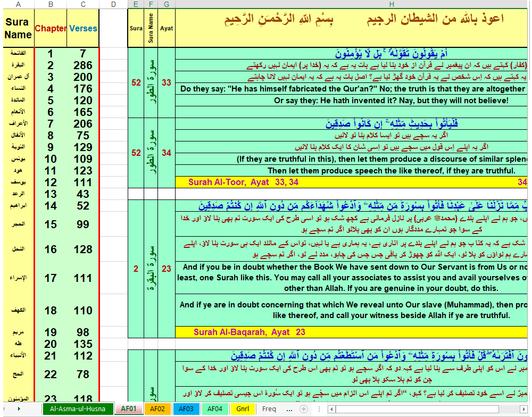Viewport: 532px width, 417px height.
Task: Switch to the AF02 sheet
Action: pyautogui.click(x=156, y=409)
